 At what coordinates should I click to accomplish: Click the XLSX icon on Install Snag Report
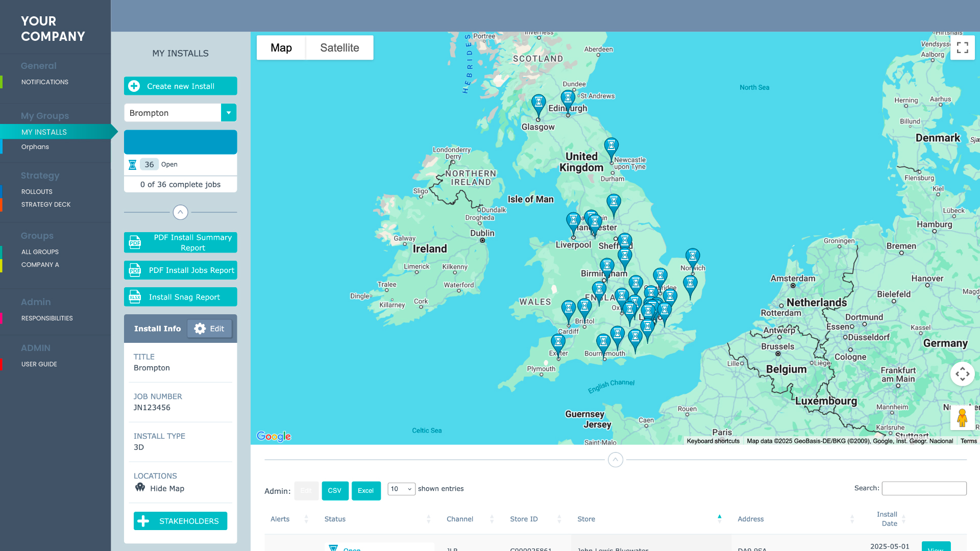click(135, 297)
